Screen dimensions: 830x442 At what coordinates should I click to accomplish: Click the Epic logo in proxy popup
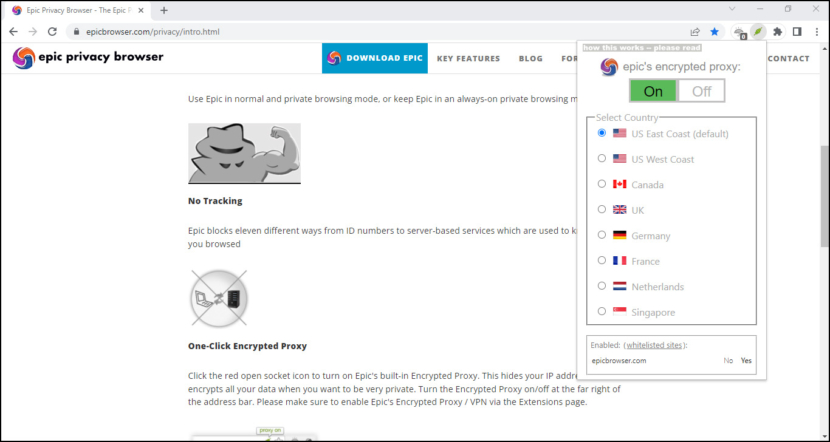[x=609, y=67]
